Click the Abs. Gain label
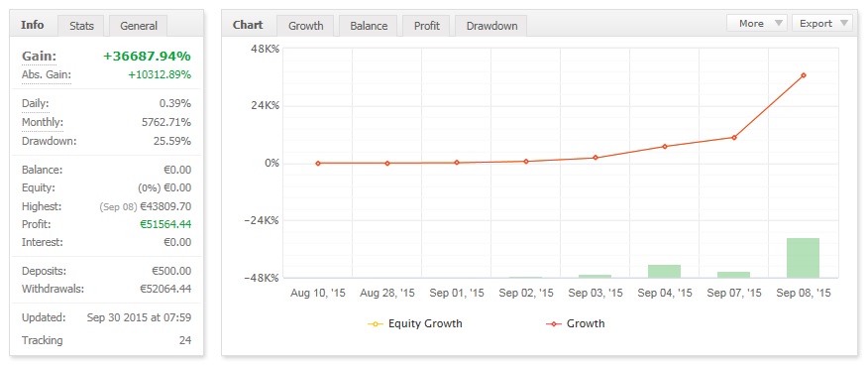The image size is (868, 367). coord(47,74)
